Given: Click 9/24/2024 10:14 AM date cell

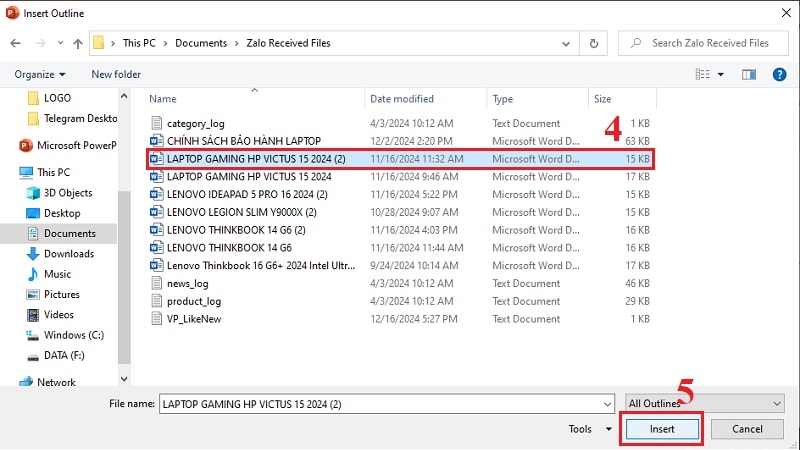Looking at the screenshot, I should click(414, 266).
